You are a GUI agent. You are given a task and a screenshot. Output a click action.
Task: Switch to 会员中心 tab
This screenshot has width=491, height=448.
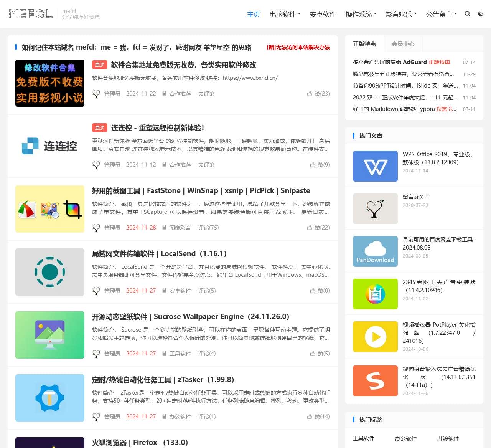point(403,44)
